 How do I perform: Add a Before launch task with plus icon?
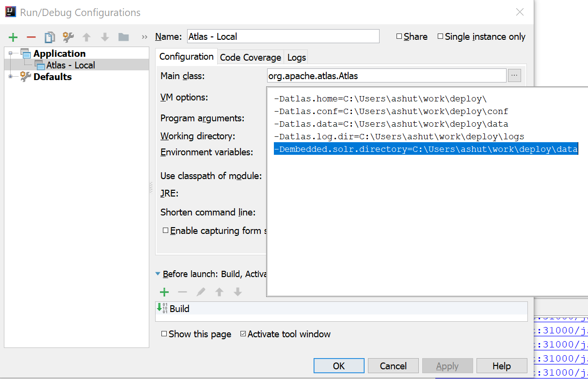click(164, 292)
